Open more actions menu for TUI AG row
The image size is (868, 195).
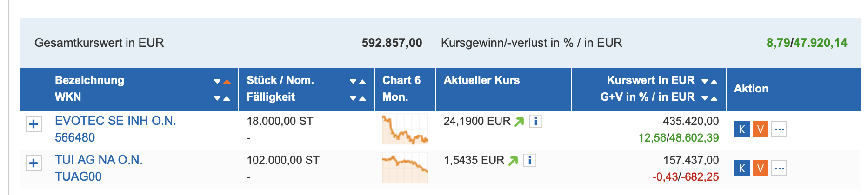pyautogui.click(x=779, y=168)
